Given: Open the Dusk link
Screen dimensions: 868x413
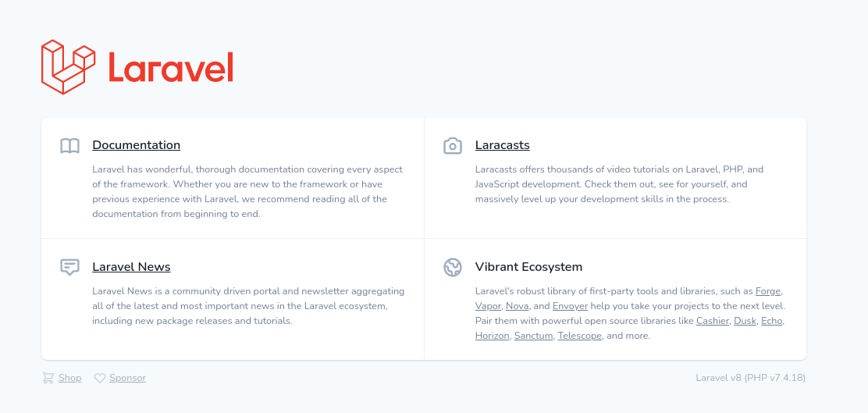Looking at the screenshot, I should click(745, 321).
